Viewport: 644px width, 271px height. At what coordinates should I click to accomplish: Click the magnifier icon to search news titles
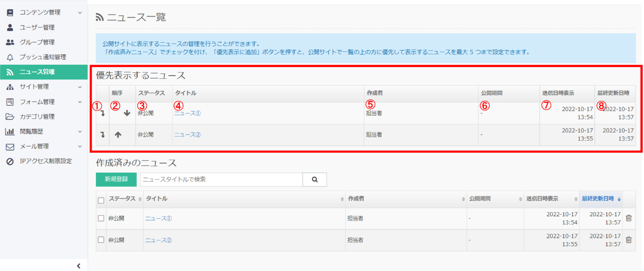coord(314,179)
